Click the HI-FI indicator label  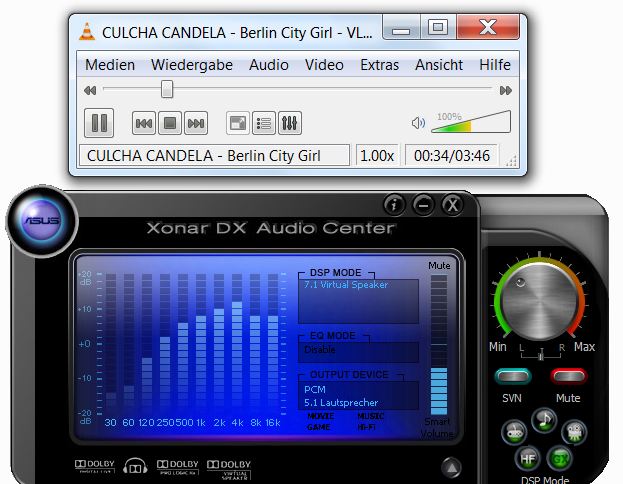[366, 427]
